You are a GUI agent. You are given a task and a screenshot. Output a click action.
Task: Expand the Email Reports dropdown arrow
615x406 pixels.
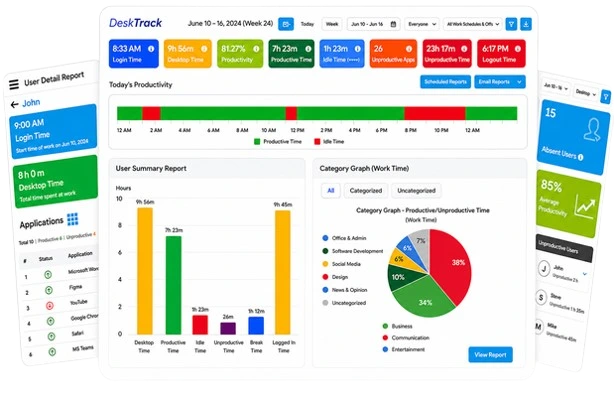519,82
